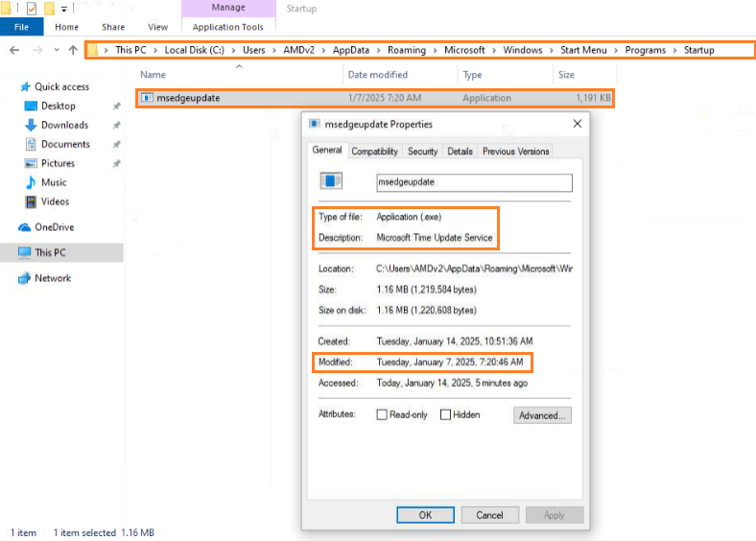The height and width of the screenshot is (541, 756).
Task: Expand chevron after Roaming in path
Action: tap(435, 51)
